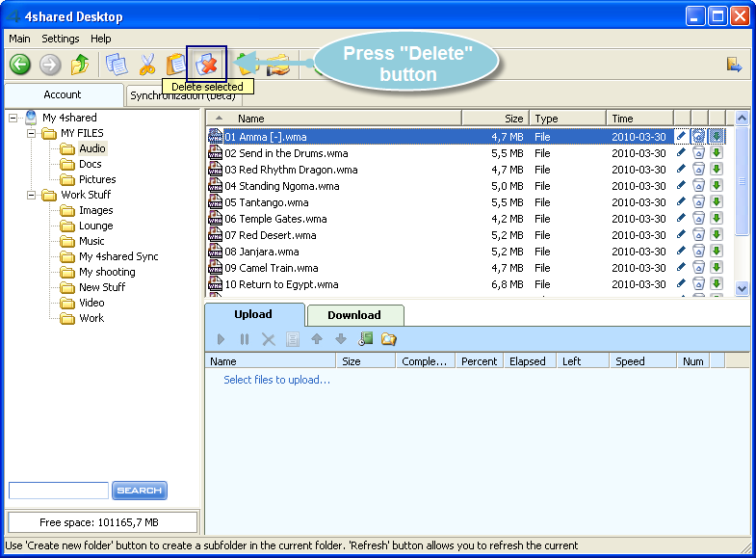This screenshot has width=756, height=558.
Task: Open the Settings menu
Action: point(61,39)
